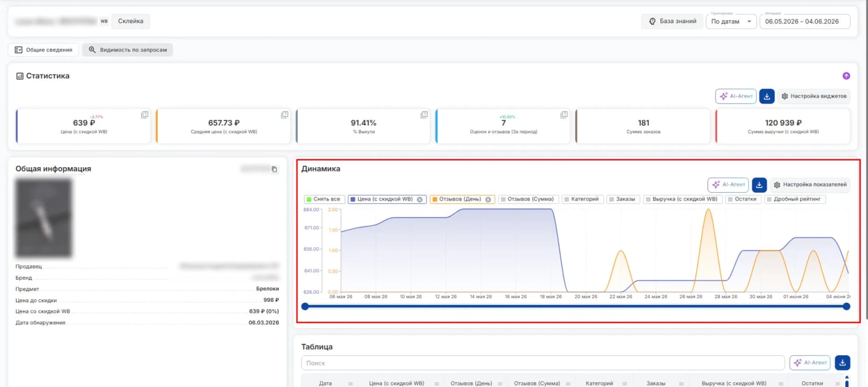The image size is (868, 387).
Task: Remove Отзывов (День) series via x icon
Action: [x=488, y=199]
